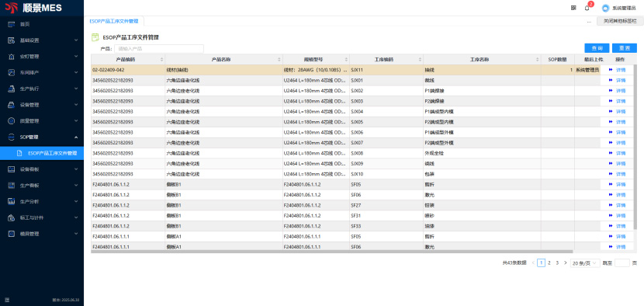Click the 生产执行 icon in the sidebar
Screen dimensions: 644x306
tap(12, 89)
